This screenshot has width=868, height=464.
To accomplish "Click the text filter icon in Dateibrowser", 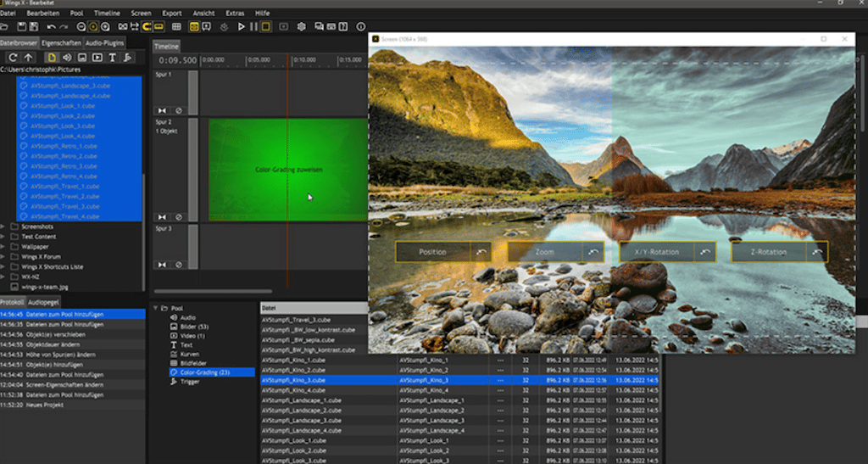I will pos(112,57).
